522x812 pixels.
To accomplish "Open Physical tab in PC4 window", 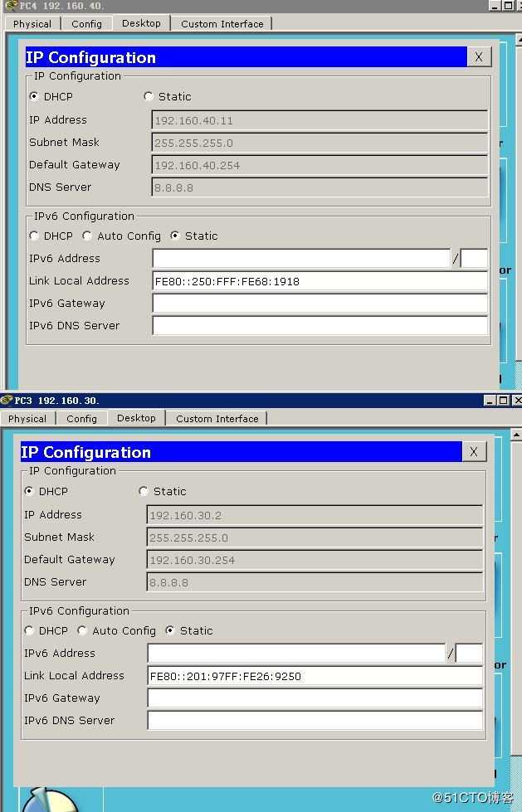I will (x=32, y=24).
